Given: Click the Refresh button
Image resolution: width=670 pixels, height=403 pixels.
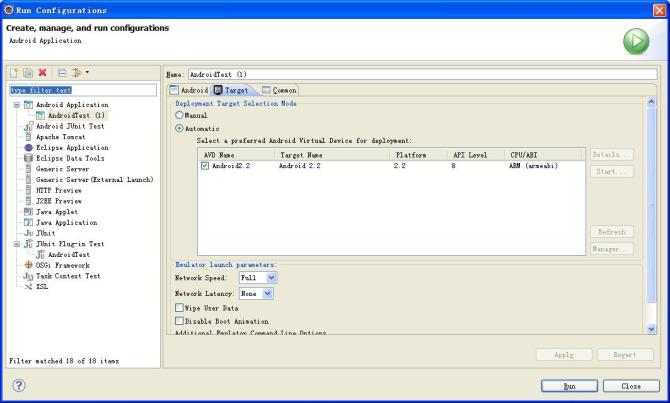Looking at the screenshot, I should point(611,232).
